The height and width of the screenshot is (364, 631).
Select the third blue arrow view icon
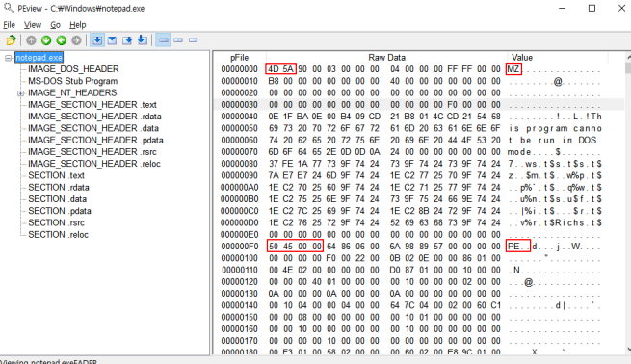pos(127,40)
